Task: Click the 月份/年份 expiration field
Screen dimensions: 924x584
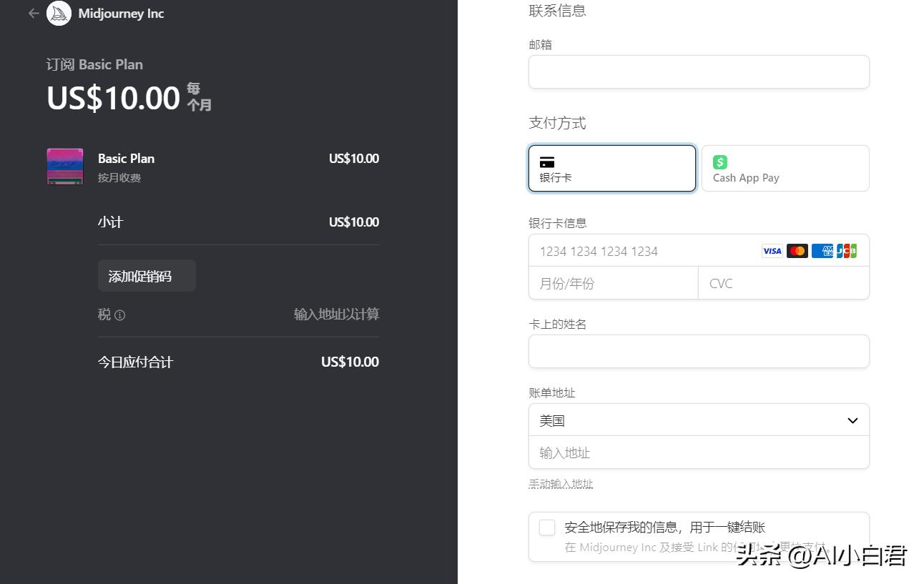Action: tap(613, 283)
